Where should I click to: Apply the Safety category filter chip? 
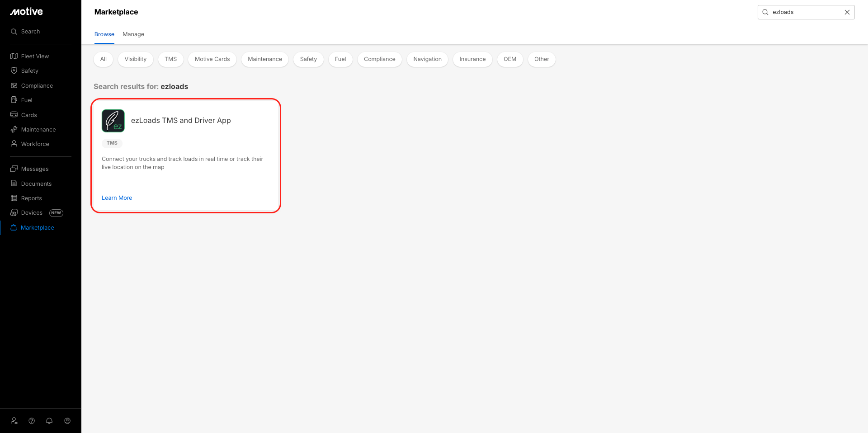(x=308, y=59)
